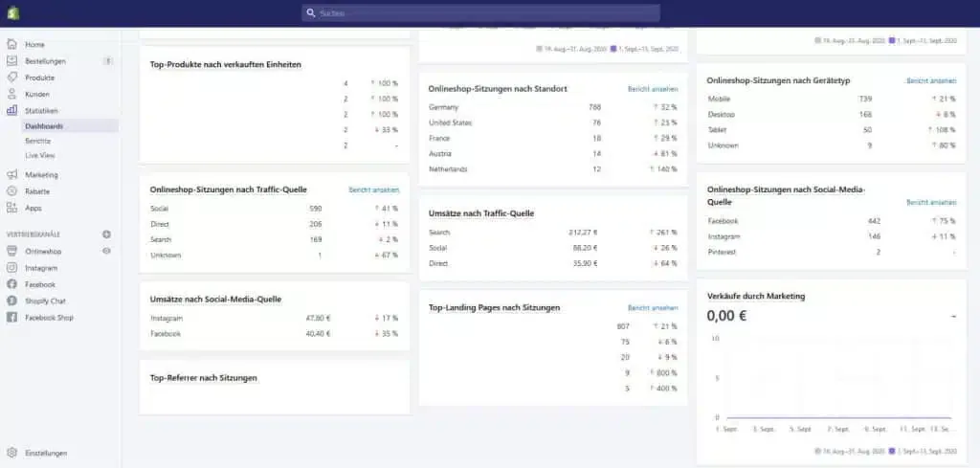
Task: Select the Berichte submenu item
Action: click(37, 142)
